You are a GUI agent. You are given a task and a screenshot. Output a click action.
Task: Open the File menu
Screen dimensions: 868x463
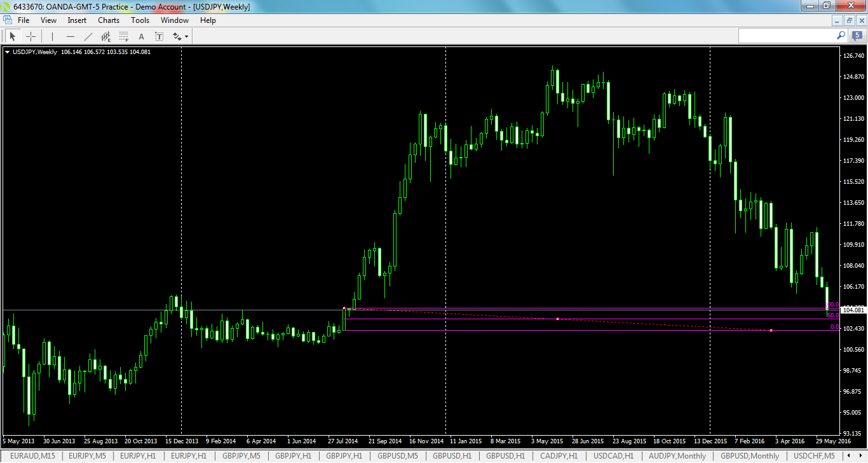23,20
